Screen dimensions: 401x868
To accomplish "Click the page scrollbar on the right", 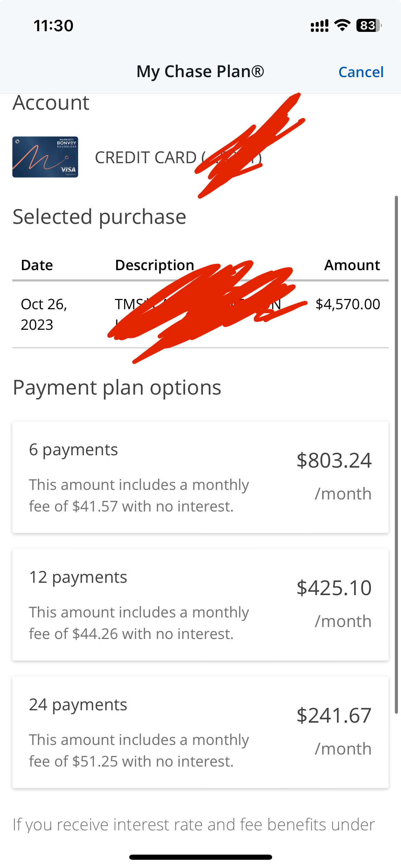I will pyautogui.click(x=396, y=454).
